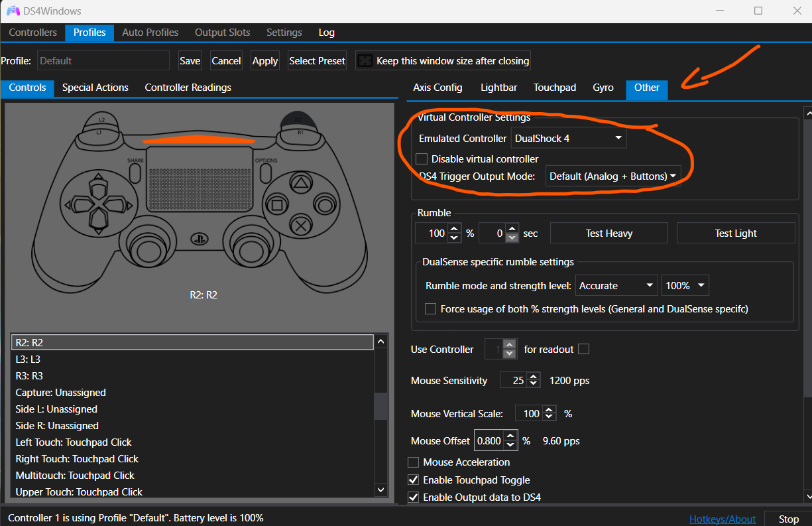Go to the Settings tab
Screen dimensions: 812x526
(284, 33)
